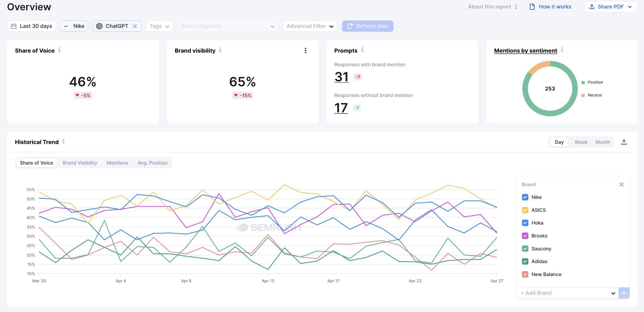Click the 253 total in the donut chart
The height and width of the screenshot is (312, 644).
(550, 89)
